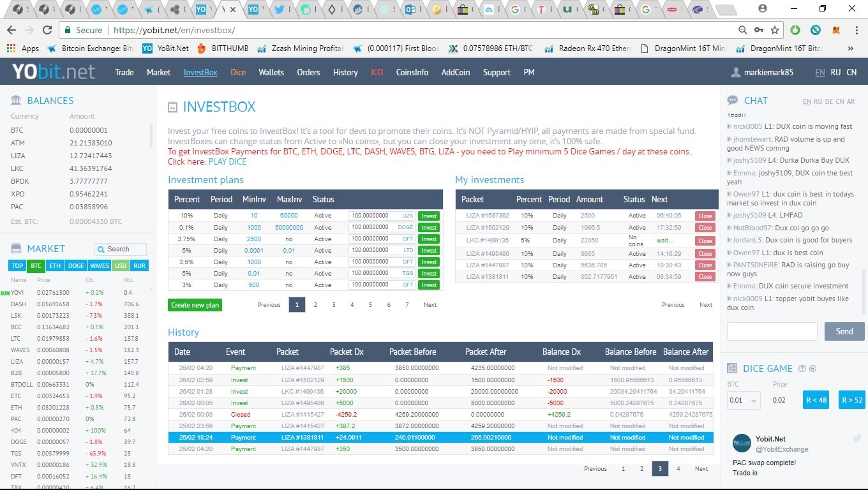
Task: Select the TOP market tab
Action: pos(17,266)
